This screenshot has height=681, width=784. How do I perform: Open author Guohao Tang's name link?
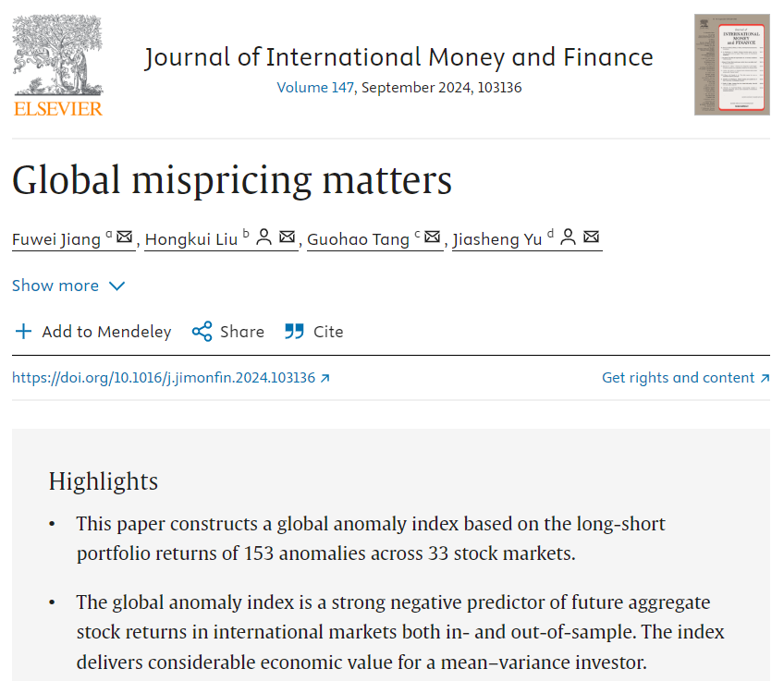point(358,239)
